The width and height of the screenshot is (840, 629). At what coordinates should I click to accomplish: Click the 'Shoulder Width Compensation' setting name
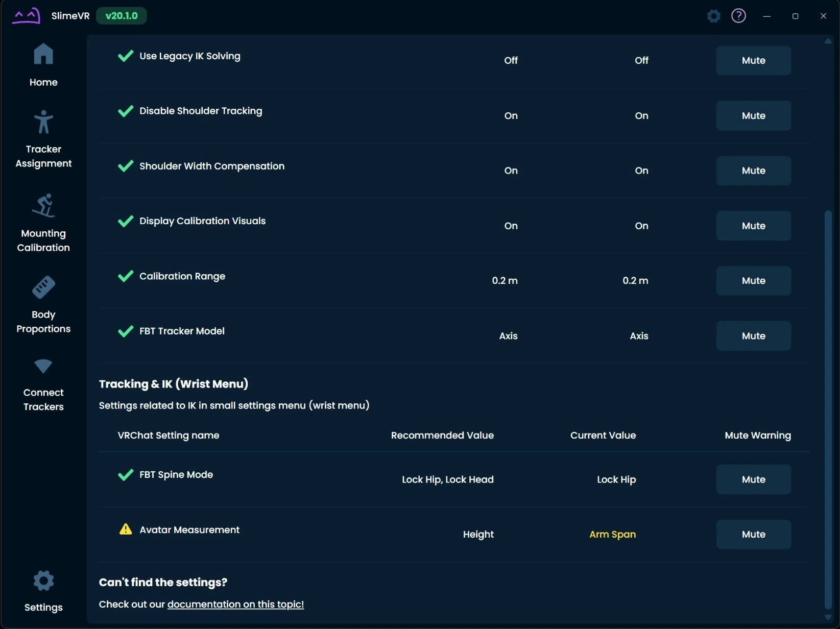pos(212,166)
